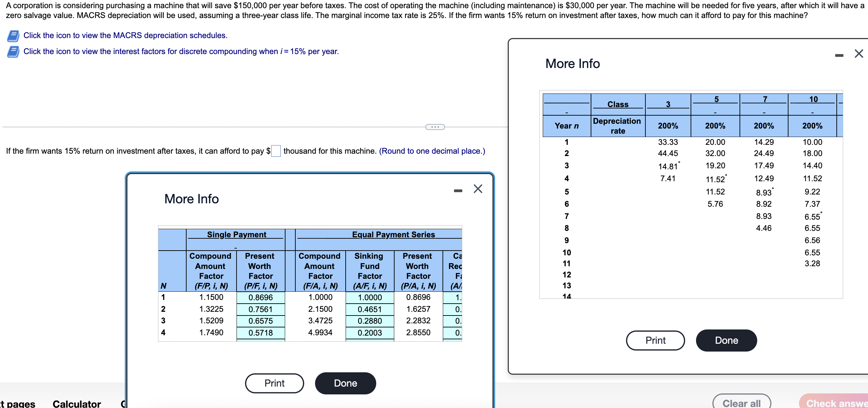Click the interest factors link text
This screenshot has width=868, height=408.
click(x=181, y=51)
